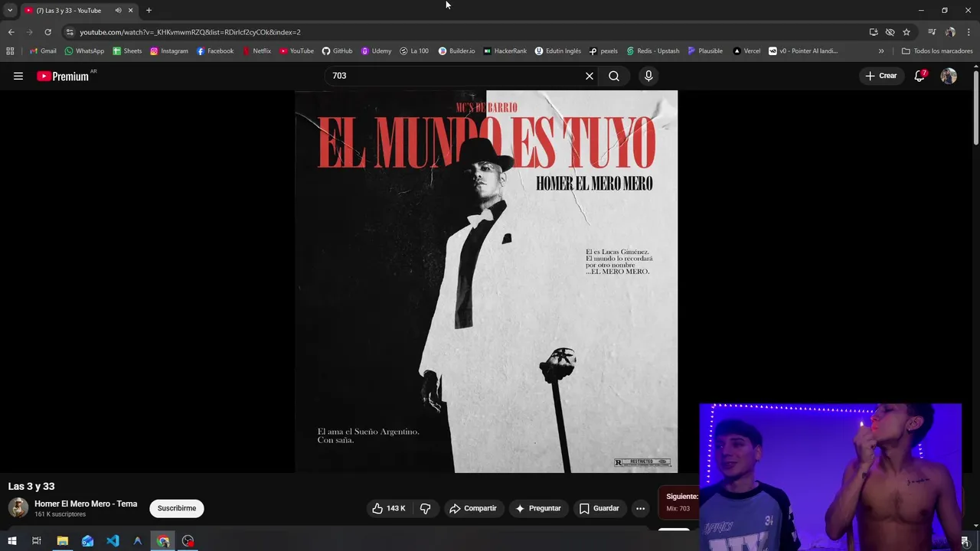The height and width of the screenshot is (551, 980).
Task: View site information icon in address bar
Action: [70, 32]
